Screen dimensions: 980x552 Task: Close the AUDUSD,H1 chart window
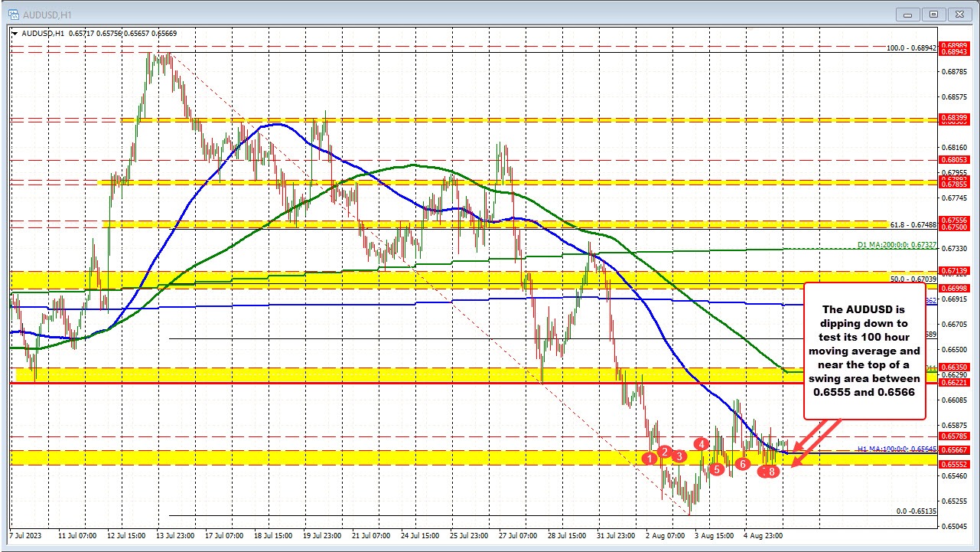(x=958, y=13)
